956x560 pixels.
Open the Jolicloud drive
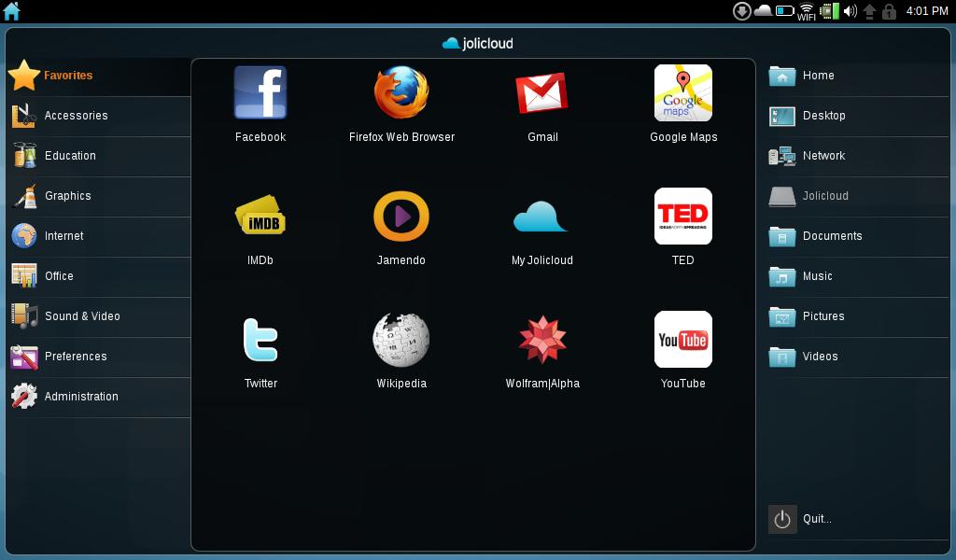pyautogui.click(x=857, y=196)
